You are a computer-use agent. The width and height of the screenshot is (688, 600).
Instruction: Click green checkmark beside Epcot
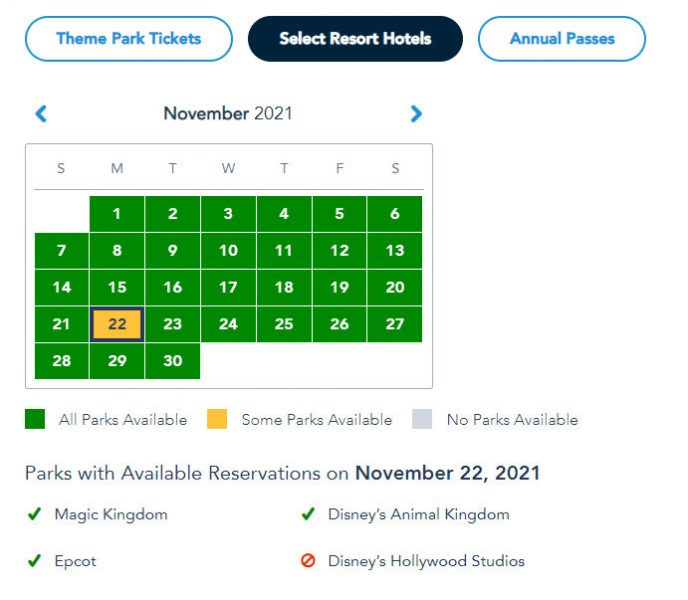point(34,562)
